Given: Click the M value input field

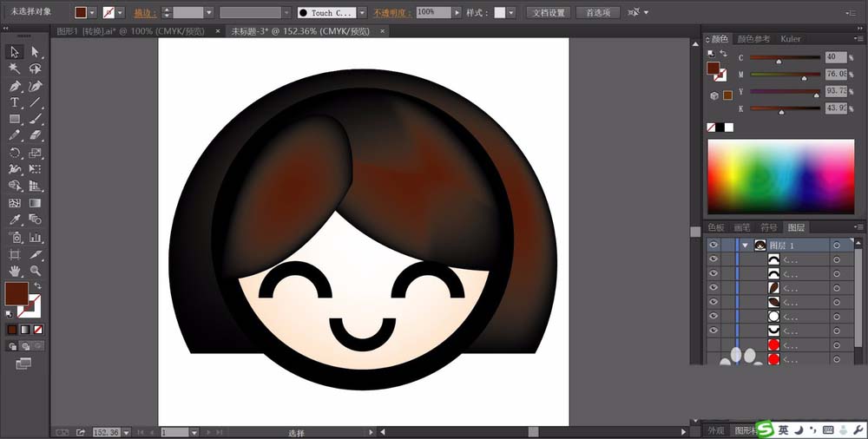Looking at the screenshot, I should point(836,75).
